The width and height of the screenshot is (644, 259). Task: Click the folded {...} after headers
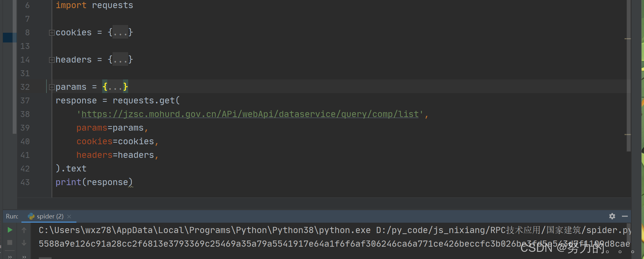tap(120, 59)
